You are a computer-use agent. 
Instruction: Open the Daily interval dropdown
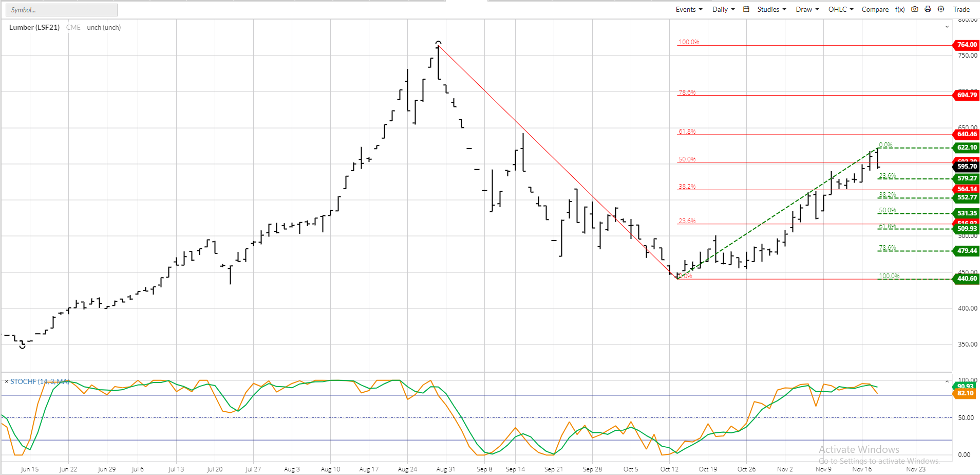coord(723,9)
